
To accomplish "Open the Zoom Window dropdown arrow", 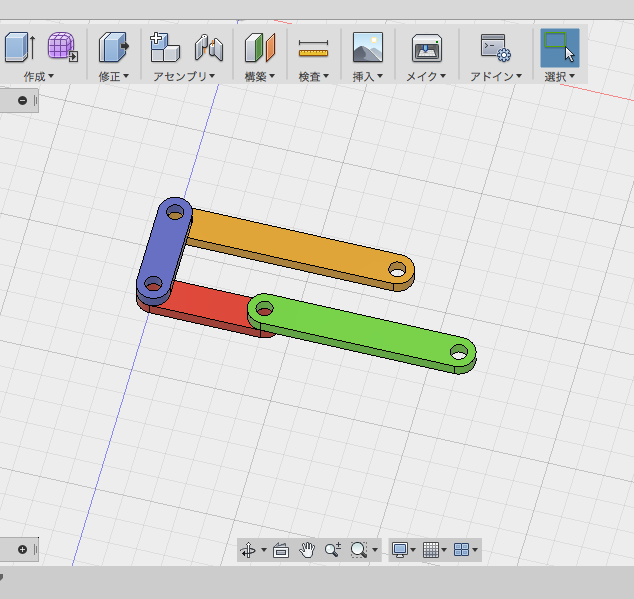I will pos(375,550).
